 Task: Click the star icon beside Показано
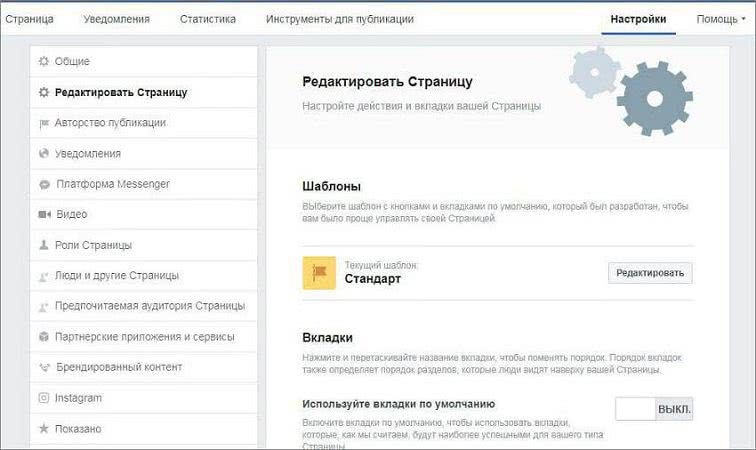43,429
